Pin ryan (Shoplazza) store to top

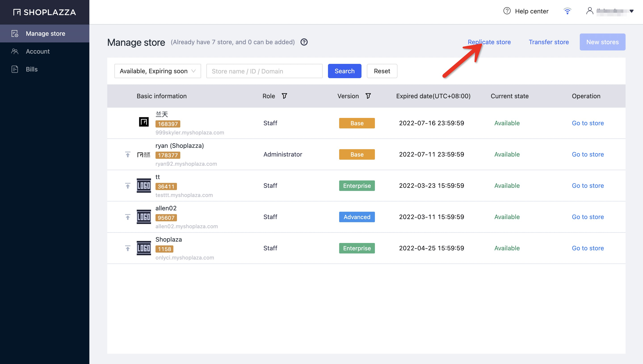point(128,155)
